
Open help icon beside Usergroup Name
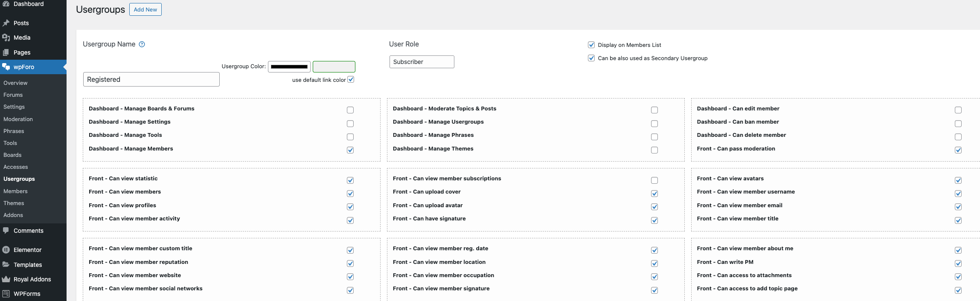[142, 44]
